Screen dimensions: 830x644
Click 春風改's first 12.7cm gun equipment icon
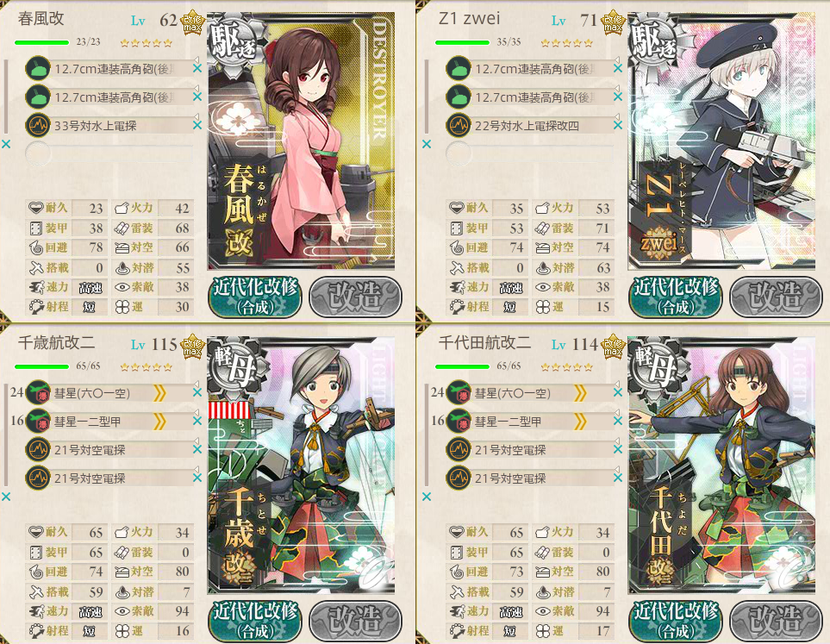point(38,69)
